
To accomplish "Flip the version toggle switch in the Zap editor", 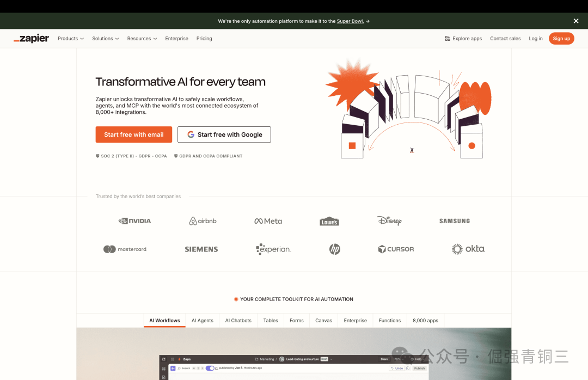I will [210, 369].
